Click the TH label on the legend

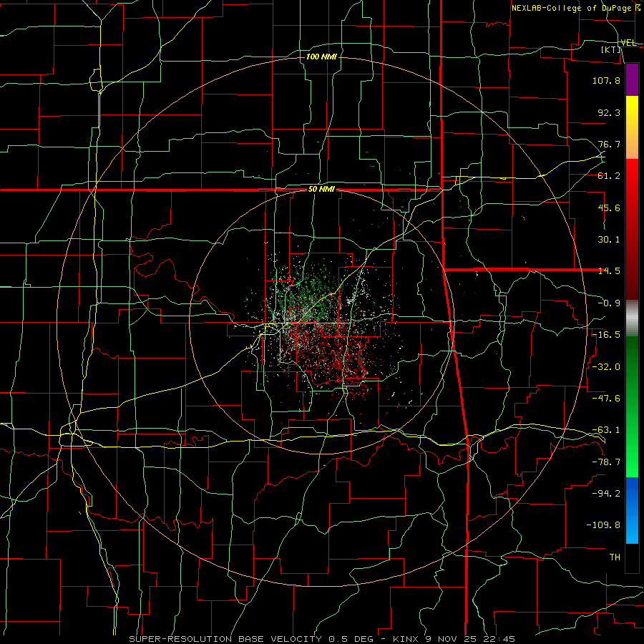(x=615, y=557)
